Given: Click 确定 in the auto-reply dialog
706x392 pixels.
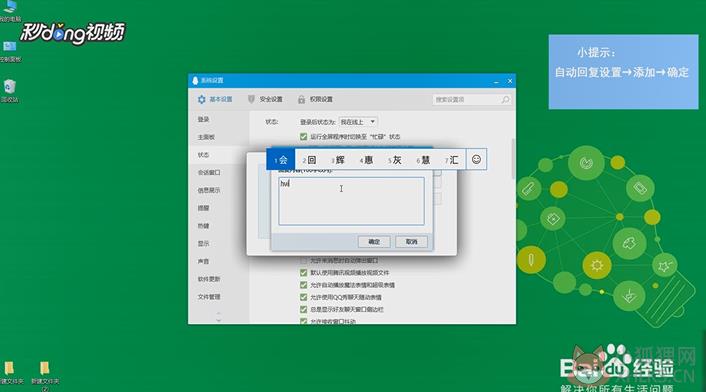Looking at the screenshot, I should pyautogui.click(x=374, y=242).
